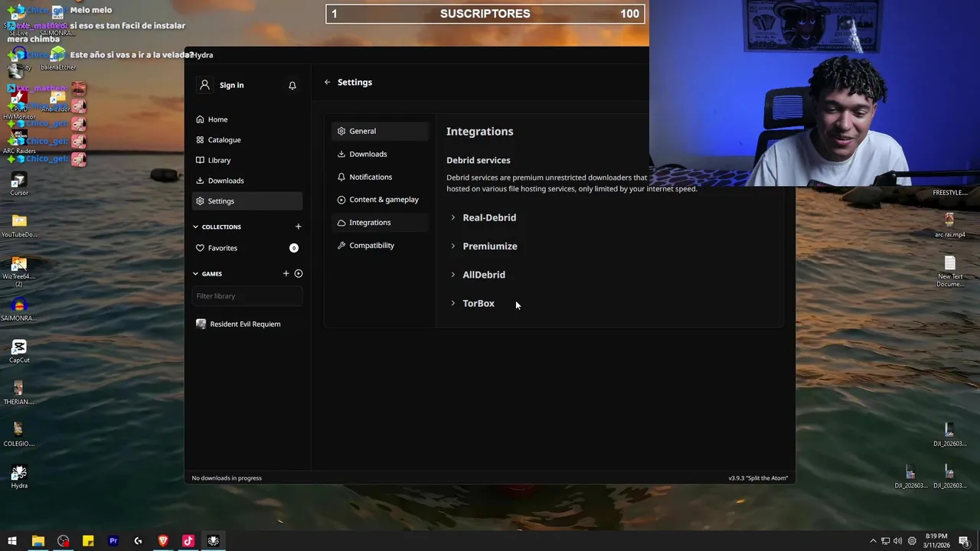Open the Content & gameplay tab

pyautogui.click(x=380, y=200)
